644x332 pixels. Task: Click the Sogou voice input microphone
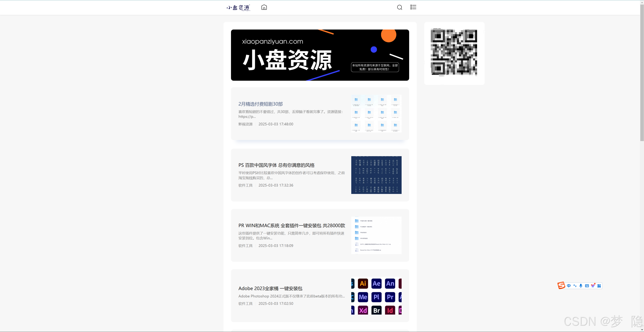[x=581, y=286]
